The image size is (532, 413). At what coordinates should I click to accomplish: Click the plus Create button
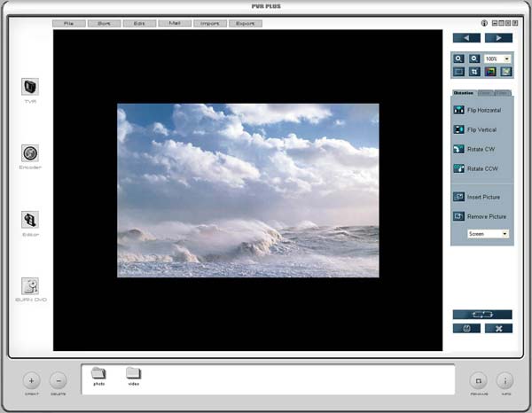pyautogui.click(x=32, y=381)
